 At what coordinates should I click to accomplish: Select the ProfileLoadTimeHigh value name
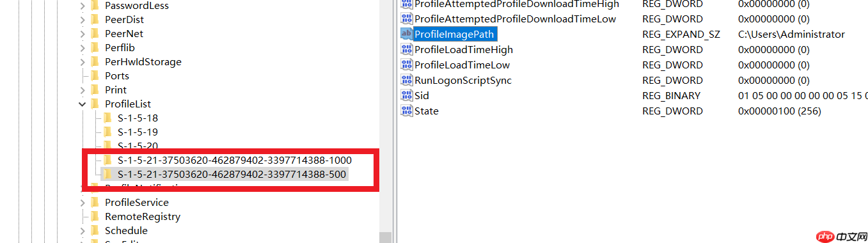pyautogui.click(x=464, y=49)
